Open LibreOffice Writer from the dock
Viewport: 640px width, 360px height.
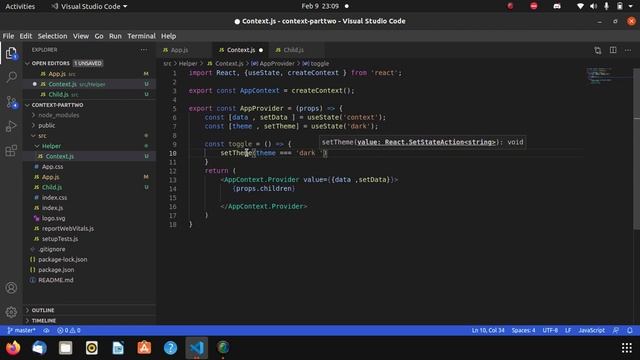pos(118,348)
